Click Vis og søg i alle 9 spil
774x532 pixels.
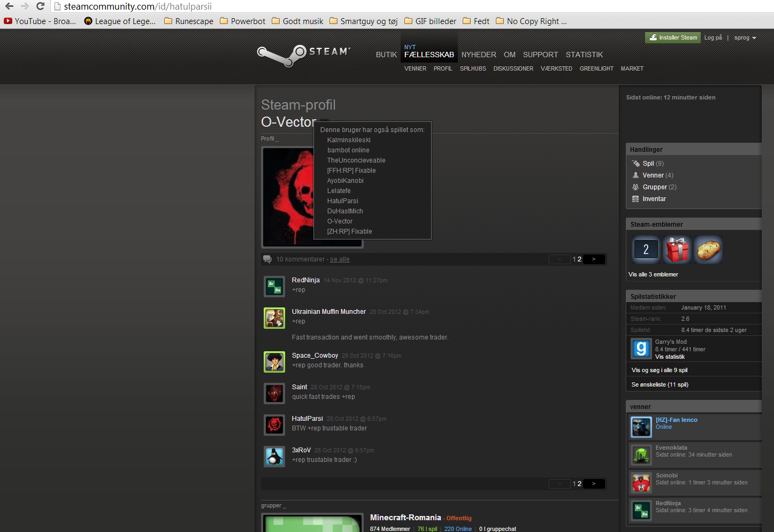[x=660, y=370]
